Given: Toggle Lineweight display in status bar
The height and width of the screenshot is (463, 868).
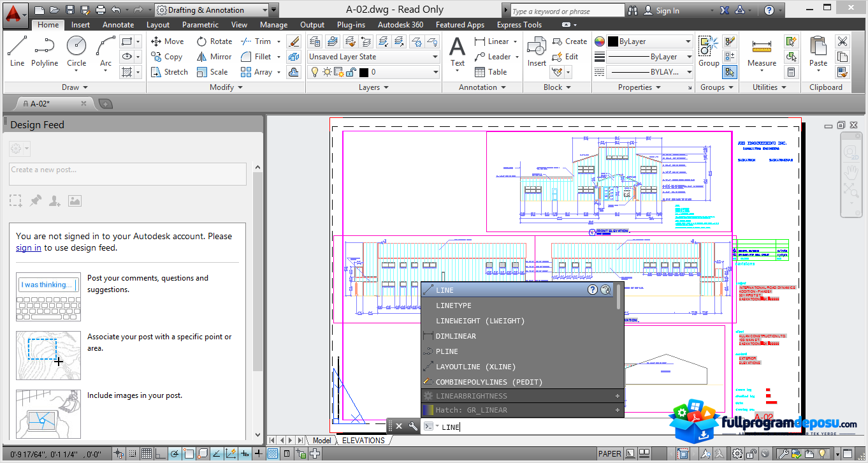Looking at the screenshot, I should pyautogui.click(x=259, y=454).
